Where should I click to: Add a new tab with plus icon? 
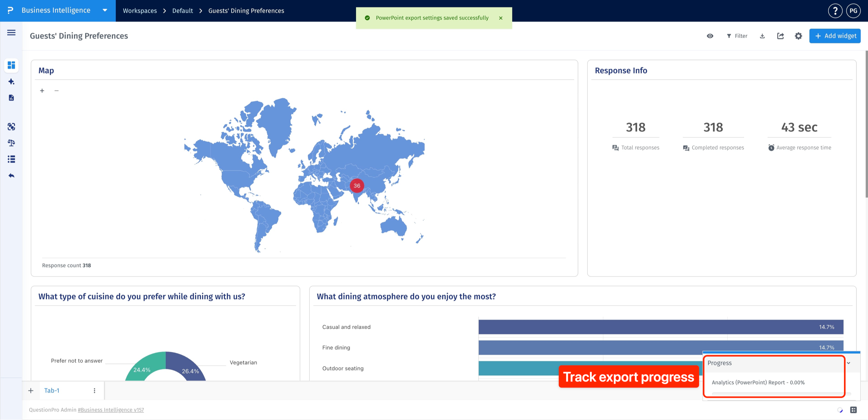(31, 390)
